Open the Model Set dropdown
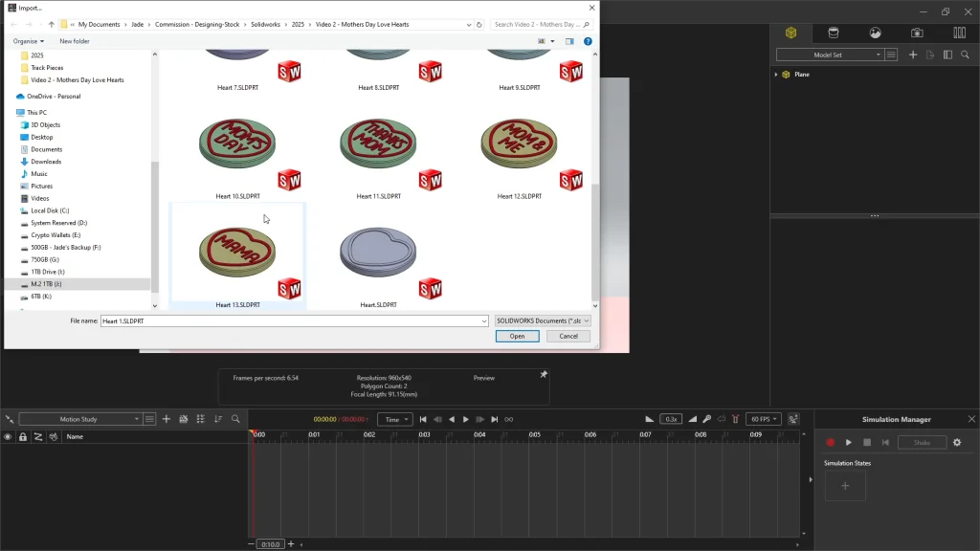 [x=829, y=55]
